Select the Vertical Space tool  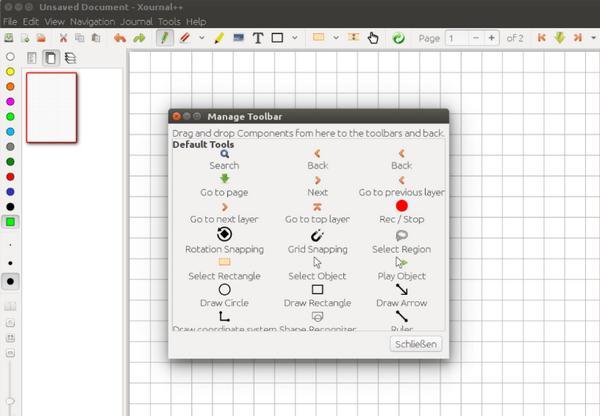pyautogui.click(x=353, y=37)
